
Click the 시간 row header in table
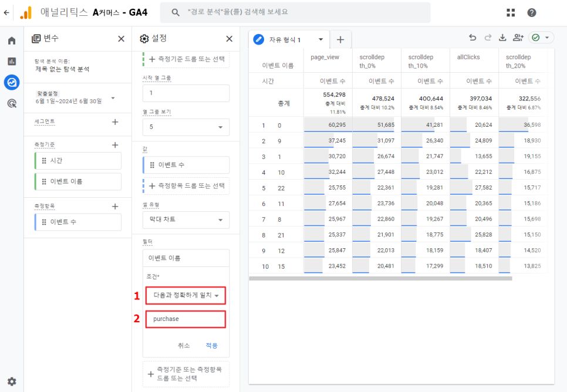click(x=268, y=81)
